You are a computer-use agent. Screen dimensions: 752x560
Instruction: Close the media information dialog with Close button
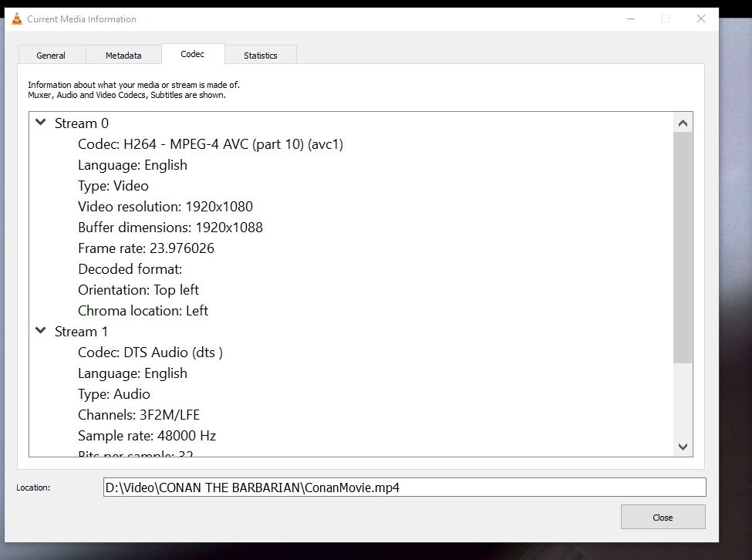coord(663,517)
